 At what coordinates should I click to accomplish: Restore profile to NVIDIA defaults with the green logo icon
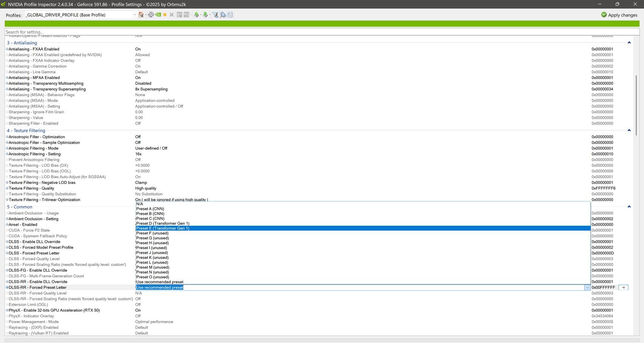pos(158,15)
